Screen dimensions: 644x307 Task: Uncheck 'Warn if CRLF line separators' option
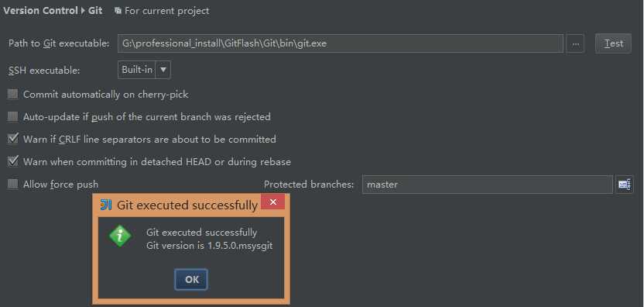pyautogui.click(x=13, y=139)
